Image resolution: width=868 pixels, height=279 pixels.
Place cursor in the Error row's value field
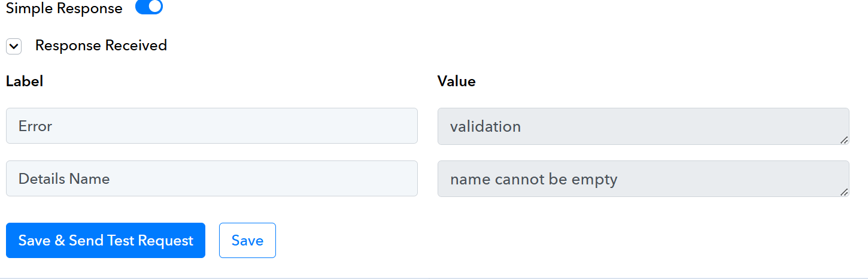click(642, 126)
